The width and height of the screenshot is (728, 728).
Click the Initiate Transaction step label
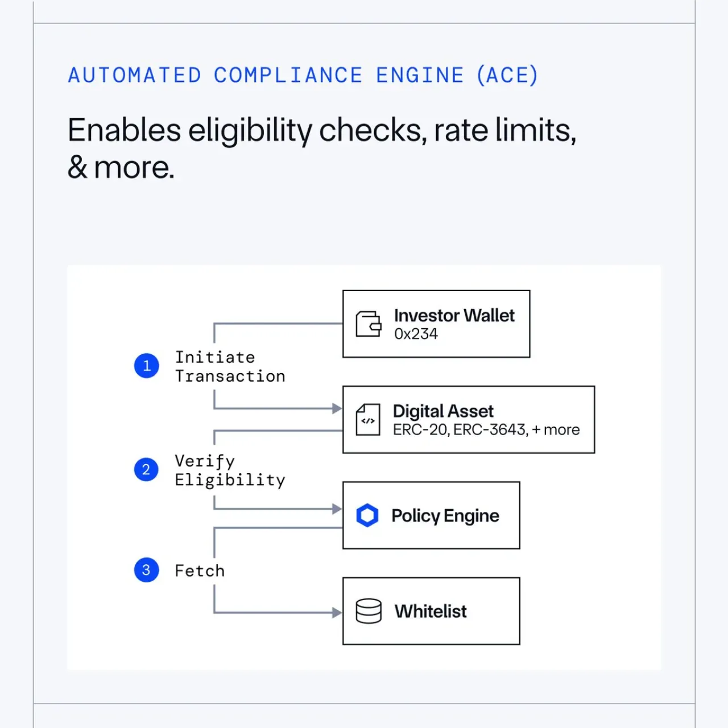[230, 367]
